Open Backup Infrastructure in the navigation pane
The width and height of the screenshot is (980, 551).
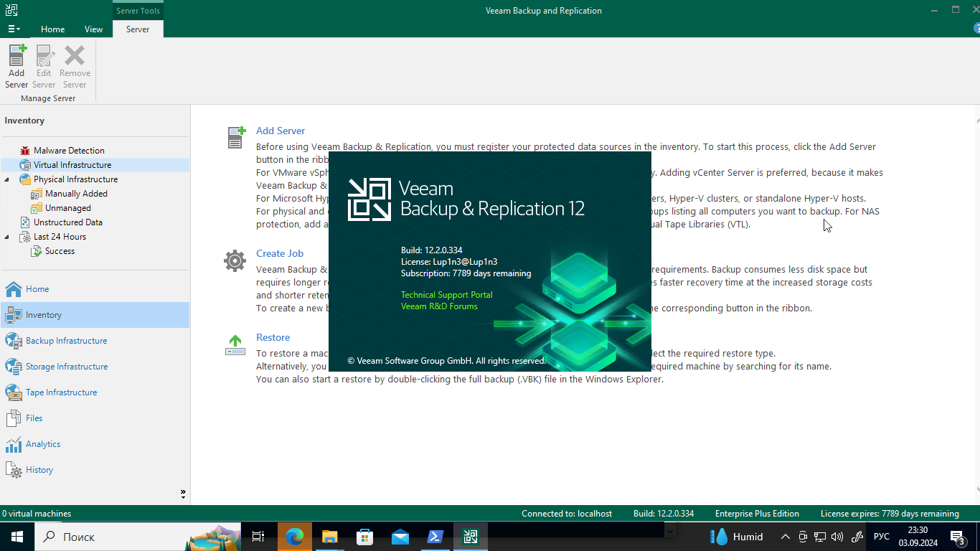66,341
